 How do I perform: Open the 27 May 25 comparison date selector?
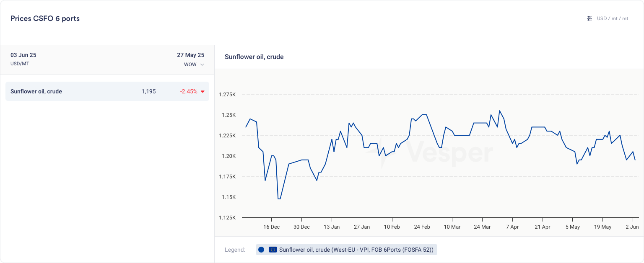190,55
